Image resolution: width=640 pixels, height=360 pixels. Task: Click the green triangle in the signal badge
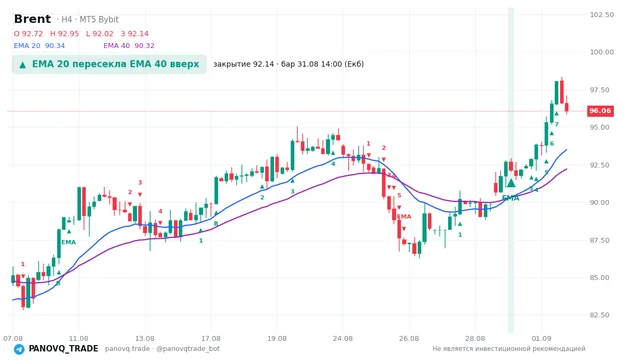pos(23,64)
